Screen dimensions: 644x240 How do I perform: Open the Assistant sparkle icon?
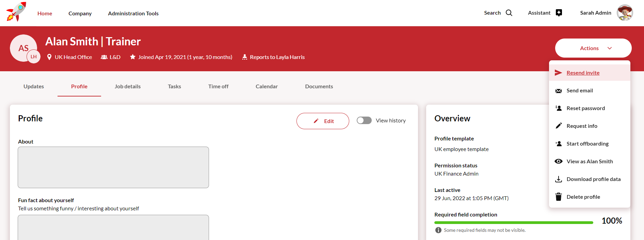pyautogui.click(x=559, y=13)
